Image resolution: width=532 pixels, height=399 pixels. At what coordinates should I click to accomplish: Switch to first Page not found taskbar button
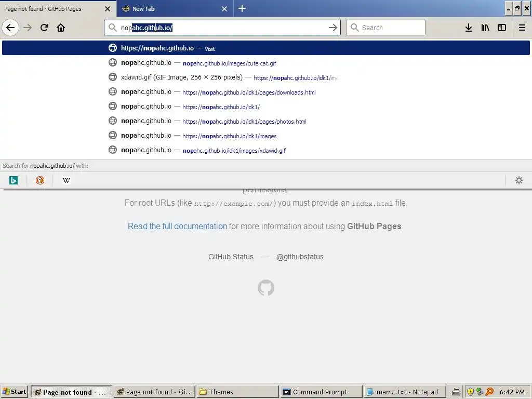click(71, 392)
